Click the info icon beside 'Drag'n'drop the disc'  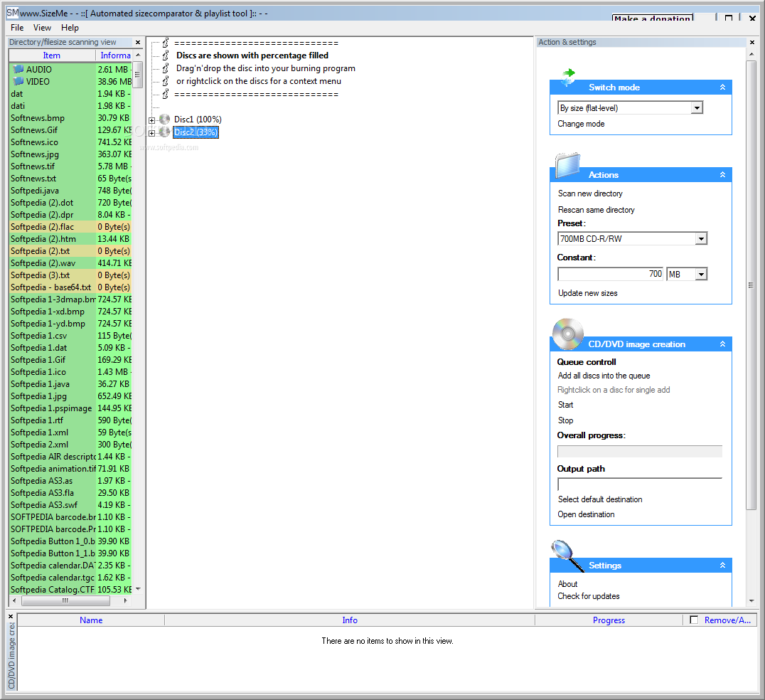tap(166, 68)
